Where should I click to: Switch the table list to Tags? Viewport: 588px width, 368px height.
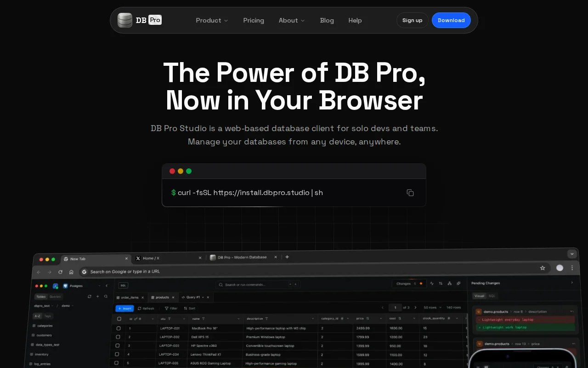point(48,316)
